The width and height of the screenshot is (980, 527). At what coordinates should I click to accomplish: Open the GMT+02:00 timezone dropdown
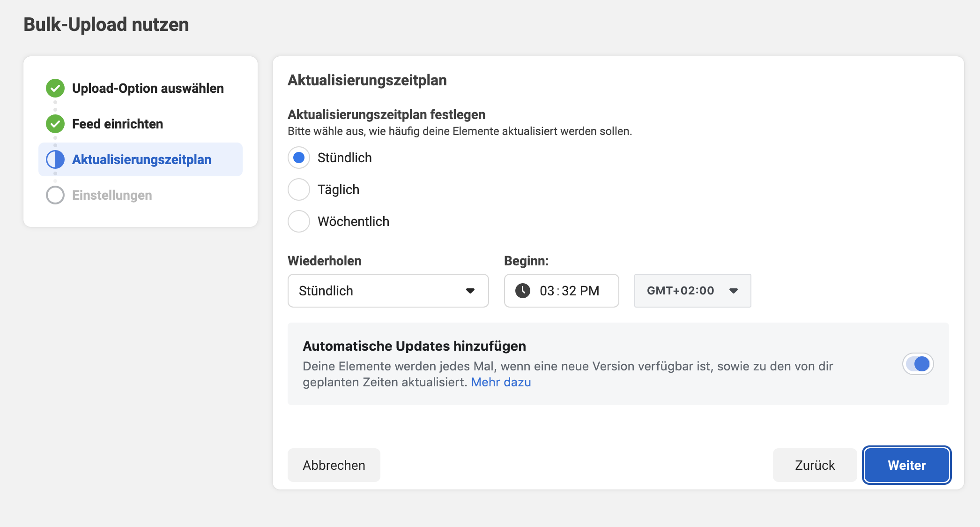tap(692, 291)
